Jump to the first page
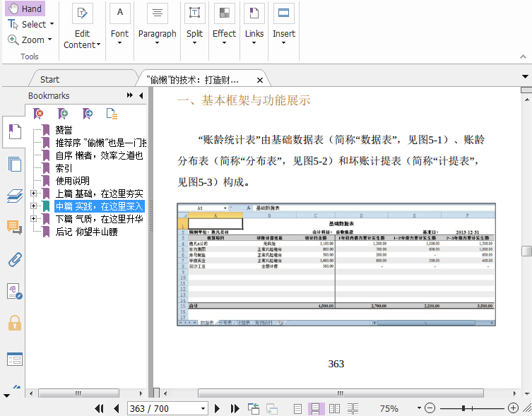The height and width of the screenshot is (416, 532). pyautogui.click(x=100, y=408)
